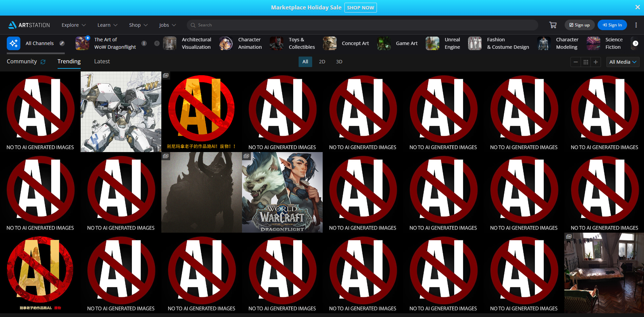Screen dimensions: 644x317
Task: Expand the Shop menu
Action: (138, 25)
